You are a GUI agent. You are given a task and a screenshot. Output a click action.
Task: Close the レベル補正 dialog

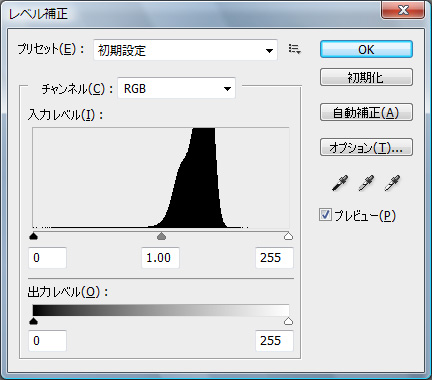pos(403,10)
